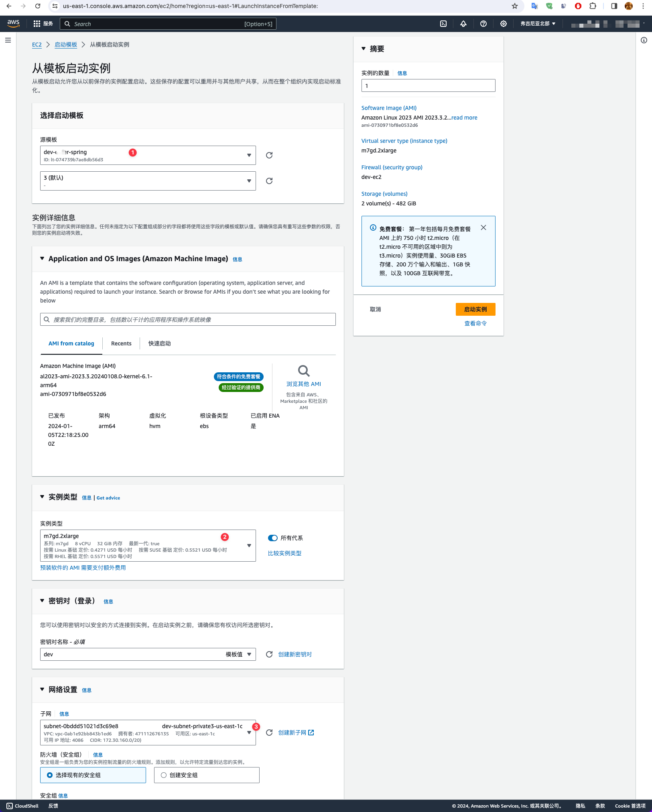Refresh the template version list
Screen dimensions: 652x812
click(269, 181)
